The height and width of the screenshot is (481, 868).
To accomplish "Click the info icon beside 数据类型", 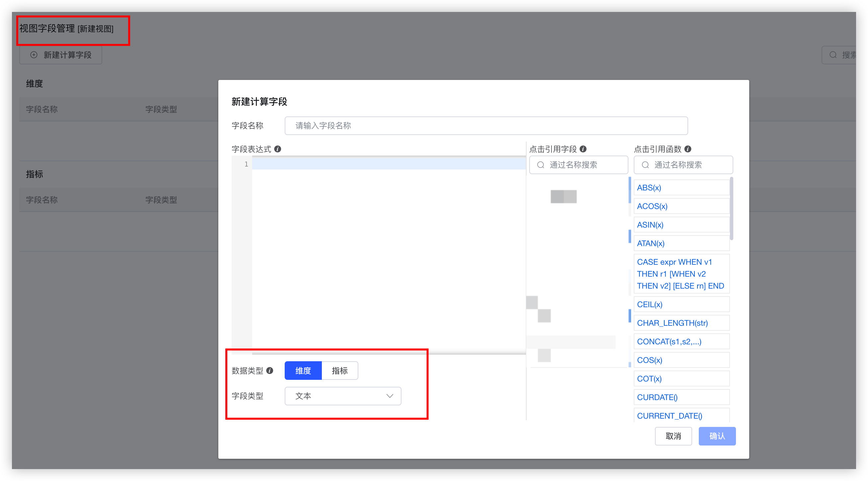I will coord(269,371).
